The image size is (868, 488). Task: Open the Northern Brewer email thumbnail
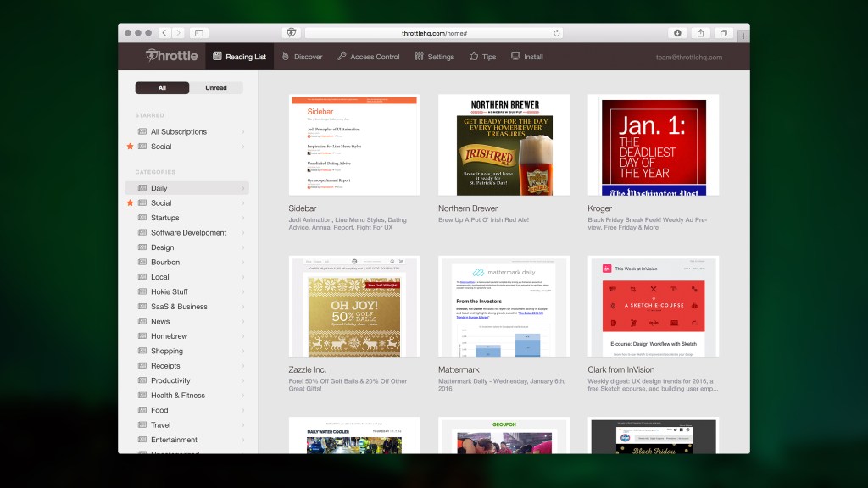coord(504,145)
